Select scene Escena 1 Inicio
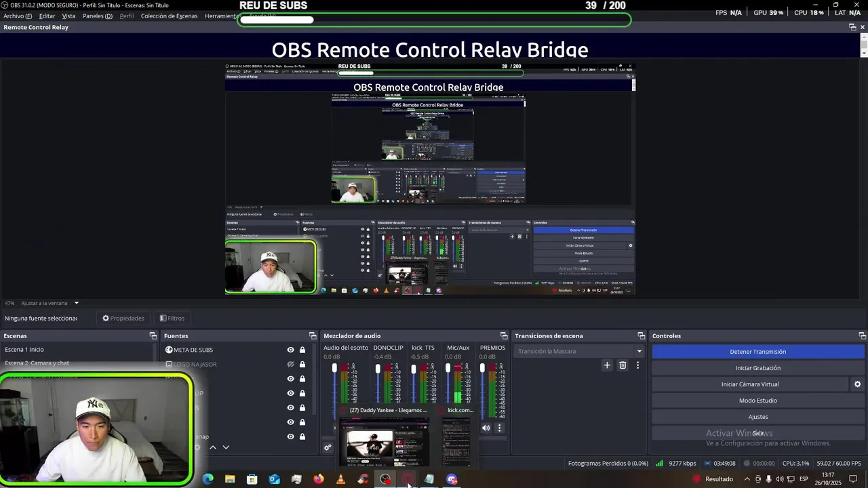Image resolution: width=868 pixels, height=488 pixels. pyautogui.click(x=78, y=350)
